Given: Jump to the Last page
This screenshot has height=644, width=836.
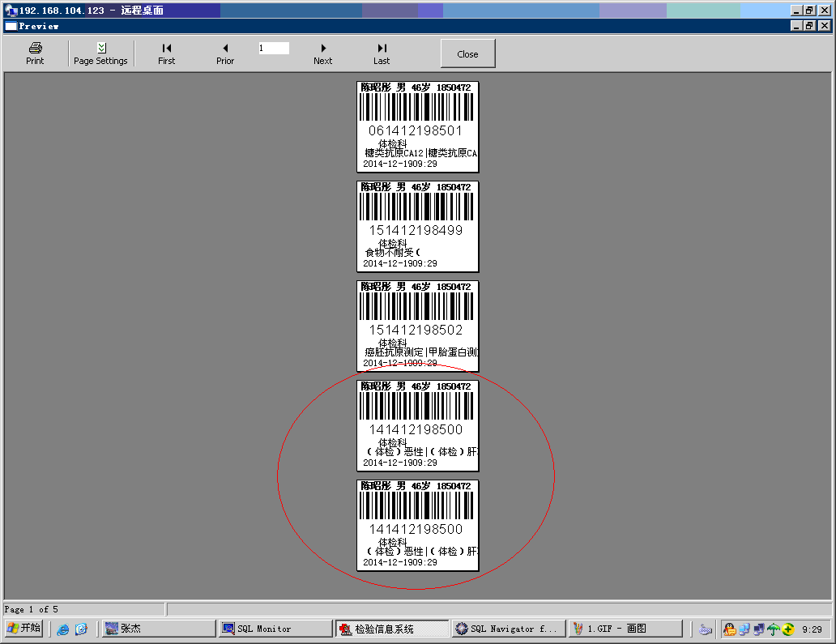Looking at the screenshot, I should coord(382,53).
